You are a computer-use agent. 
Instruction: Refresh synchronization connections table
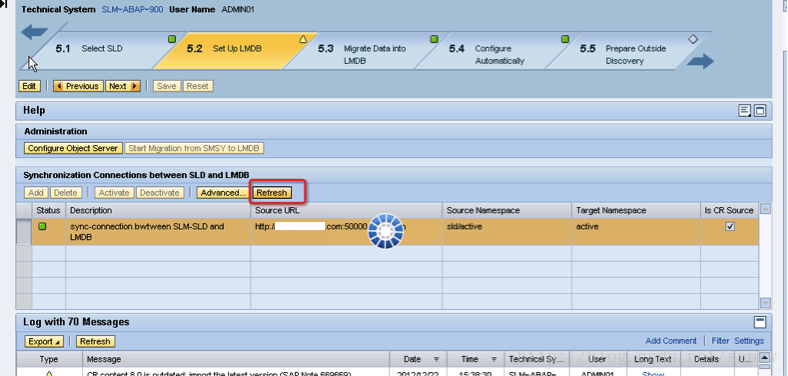(x=271, y=193)
